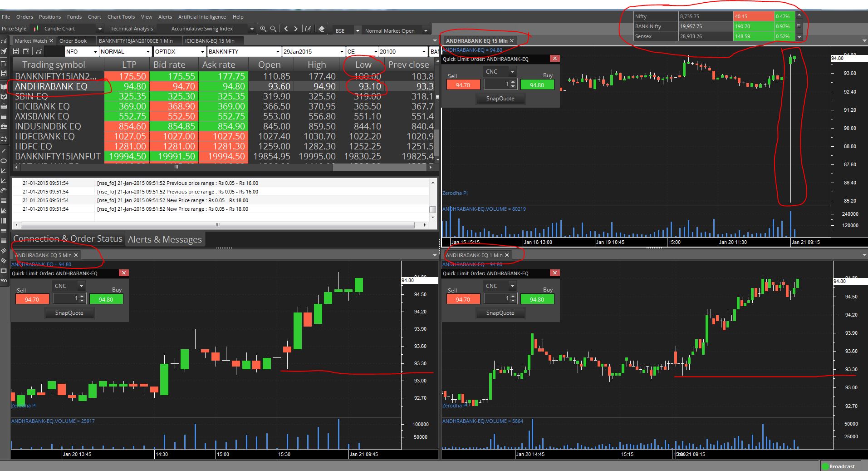Click the message log horizontal scrollbar
This screenshot has height=471, width=868.
(x=218, y=225)
